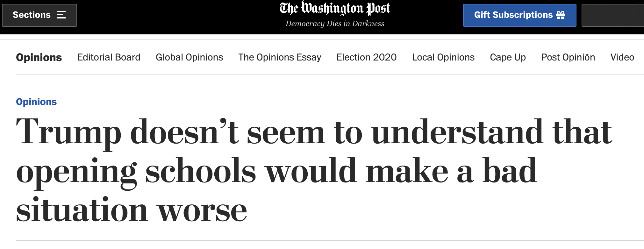
Task: Click the Democracy Dies in Darkness tagline
Action: 335,24
